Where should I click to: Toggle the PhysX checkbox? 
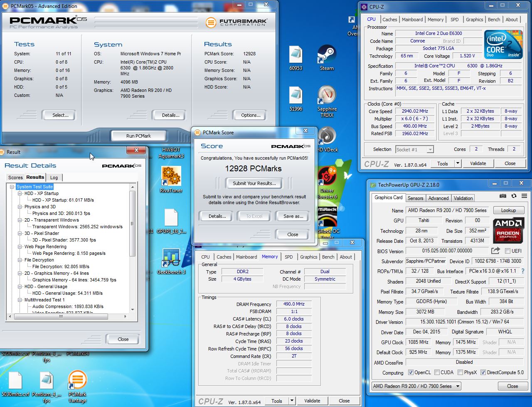tap(460, 372)
